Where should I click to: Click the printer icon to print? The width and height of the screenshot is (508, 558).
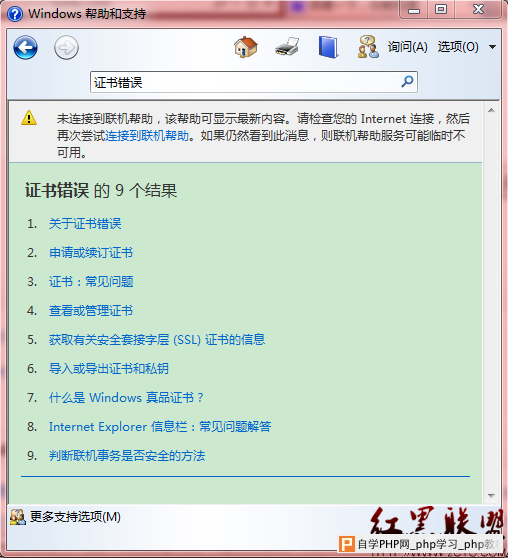(x=287, y=47)
